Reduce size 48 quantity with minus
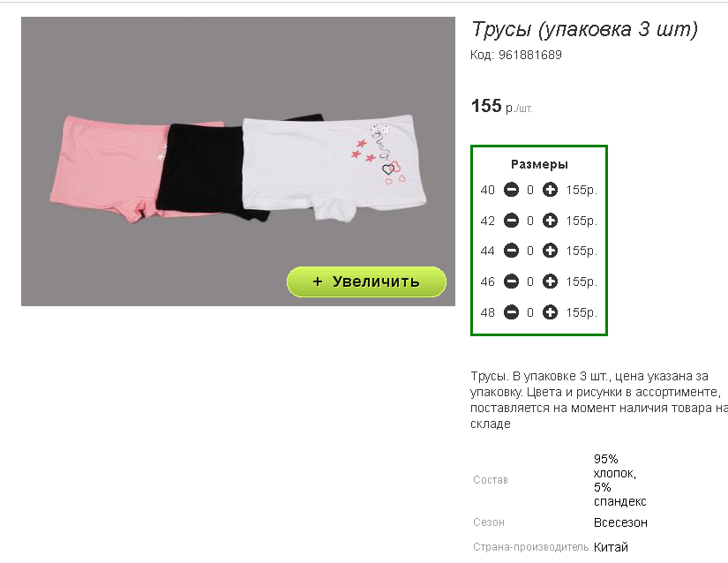This screenshot has height=563, width=728. (x=511, y=312)
